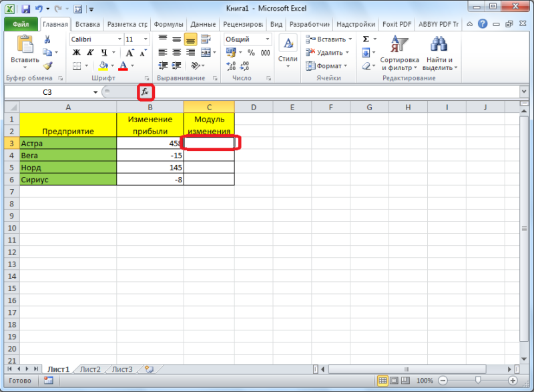The image size is (534, 392).
Task: Minimize the ribbon with caret icon
Action: click(470, 24)
